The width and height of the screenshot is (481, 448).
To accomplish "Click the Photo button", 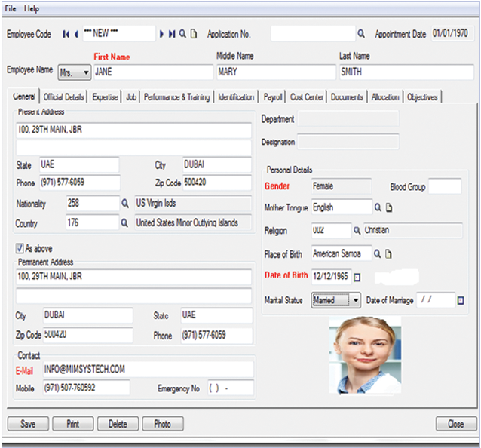I will coord(162,424).
